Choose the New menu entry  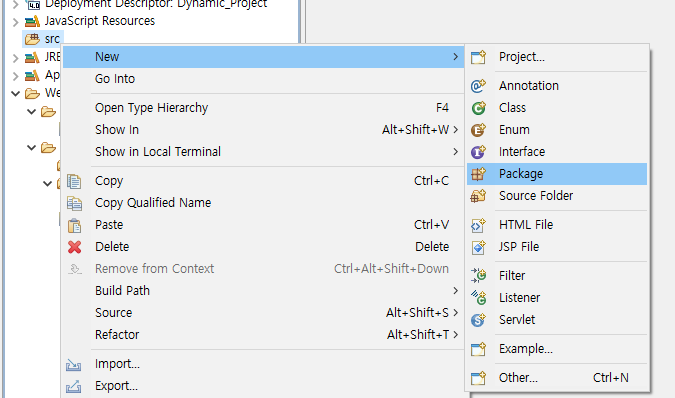(263, 57)
